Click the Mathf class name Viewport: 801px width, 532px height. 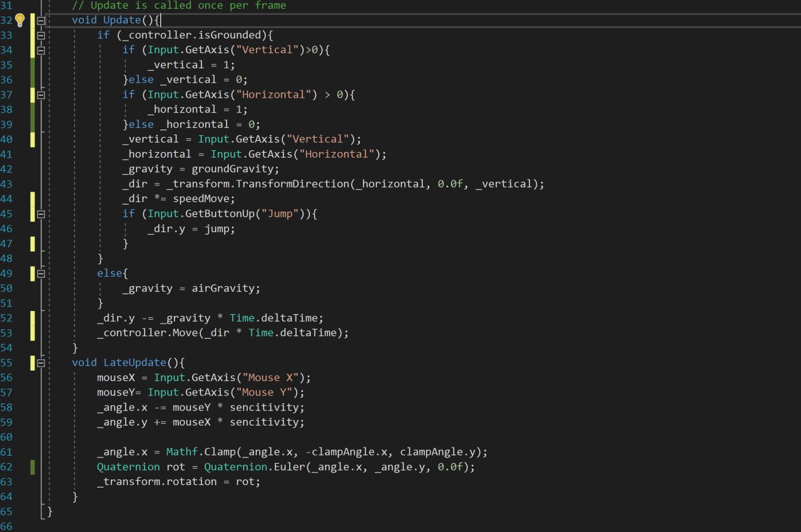click(181, 452)
